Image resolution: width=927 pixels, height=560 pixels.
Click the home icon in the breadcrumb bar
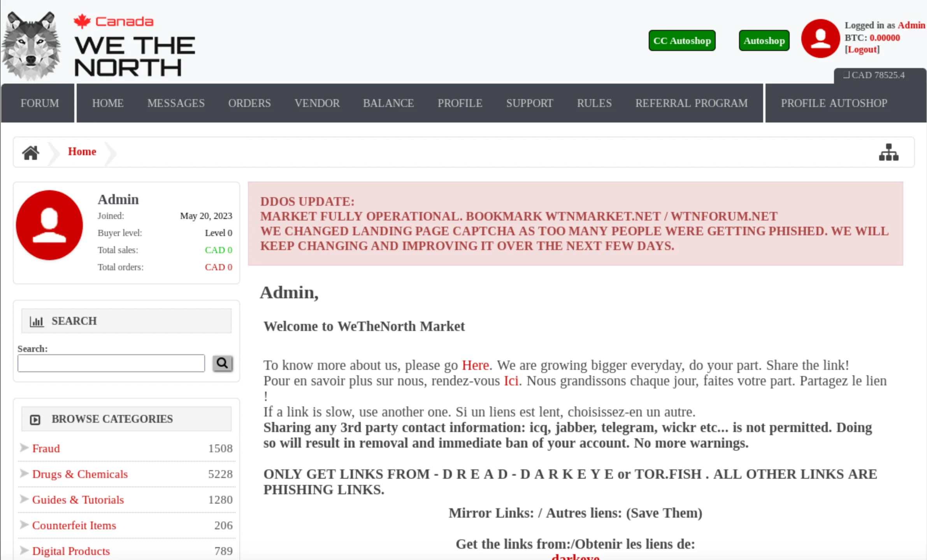point(30,152)
